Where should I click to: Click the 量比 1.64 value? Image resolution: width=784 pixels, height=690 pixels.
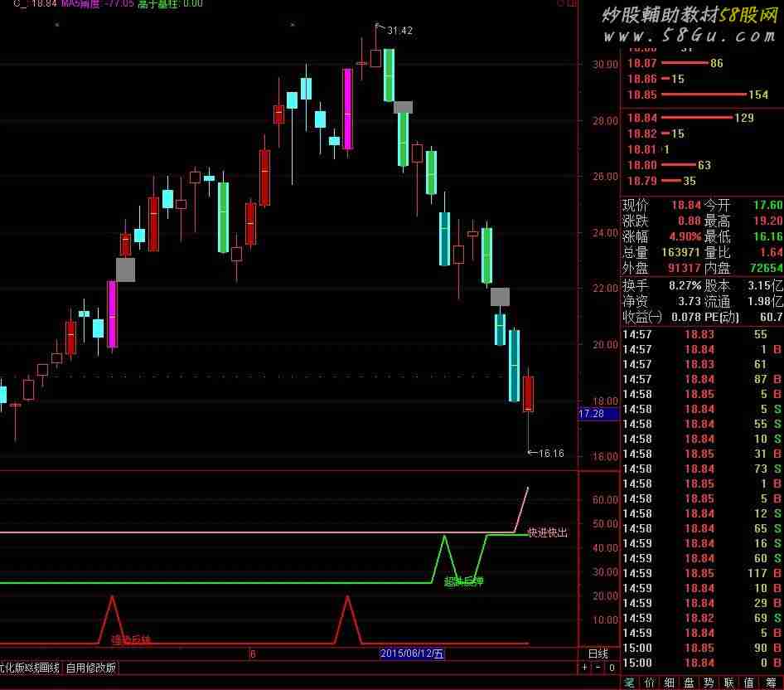(x=771, y=252)
